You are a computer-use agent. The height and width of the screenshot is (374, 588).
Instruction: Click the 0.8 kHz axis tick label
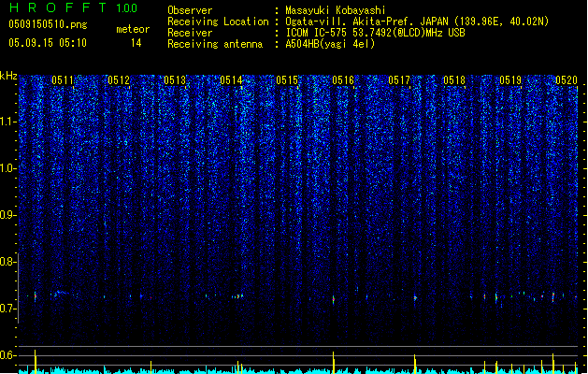(8, 262)
